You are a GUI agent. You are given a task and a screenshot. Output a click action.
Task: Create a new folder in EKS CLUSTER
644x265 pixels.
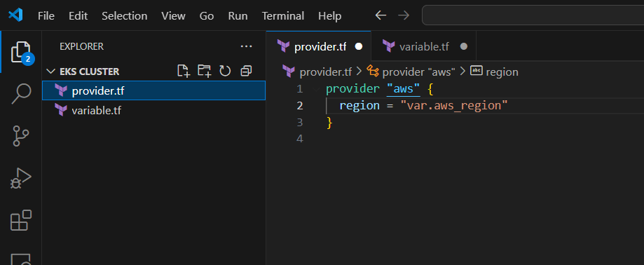pyautogui.click(x=204, y=71)
